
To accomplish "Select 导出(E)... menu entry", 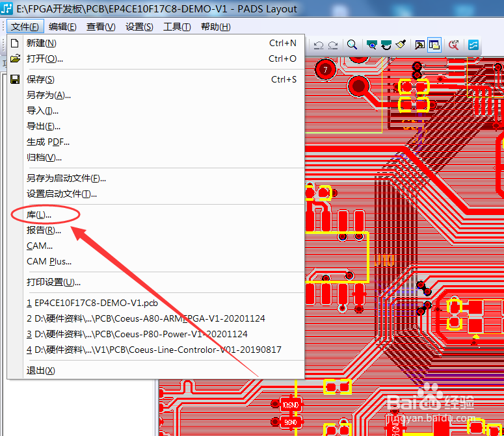I will [x=156, y=126].
